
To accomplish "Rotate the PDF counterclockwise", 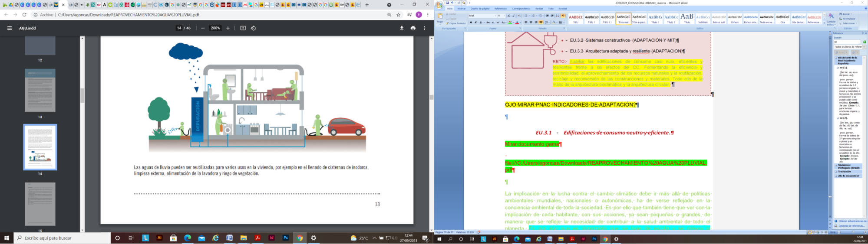I will (254, 28).
